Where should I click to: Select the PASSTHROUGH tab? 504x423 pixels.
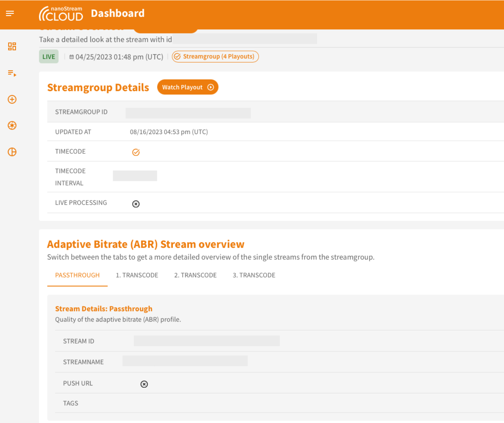[x=77, y=275]
